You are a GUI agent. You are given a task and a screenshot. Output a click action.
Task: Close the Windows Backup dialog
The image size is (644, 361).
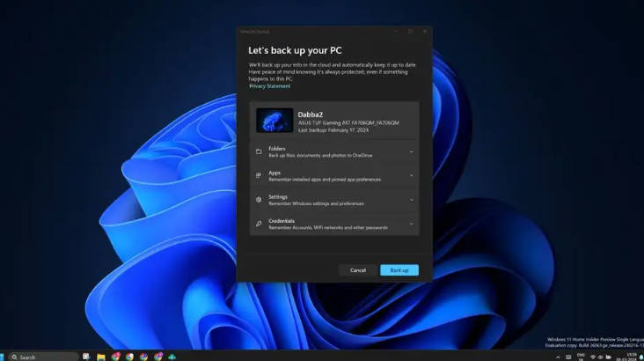(x=425, y=31)
